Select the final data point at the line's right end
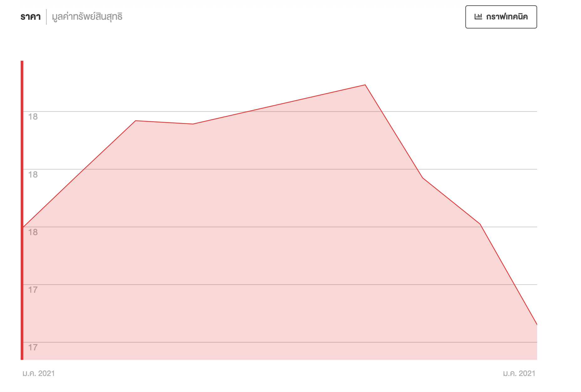The width and height of the screenshot is (581, 392). (537, 324)
